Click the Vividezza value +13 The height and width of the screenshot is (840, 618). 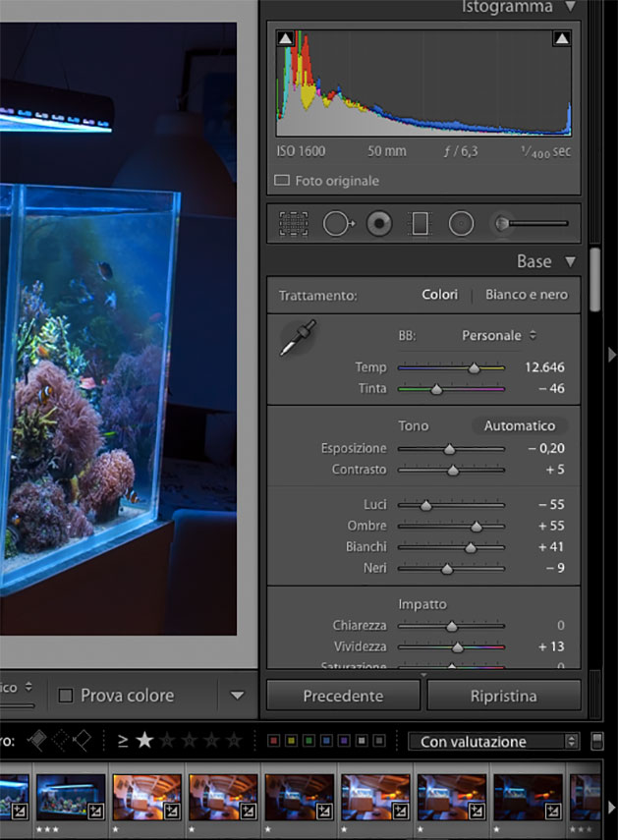(x=551, y=646)
